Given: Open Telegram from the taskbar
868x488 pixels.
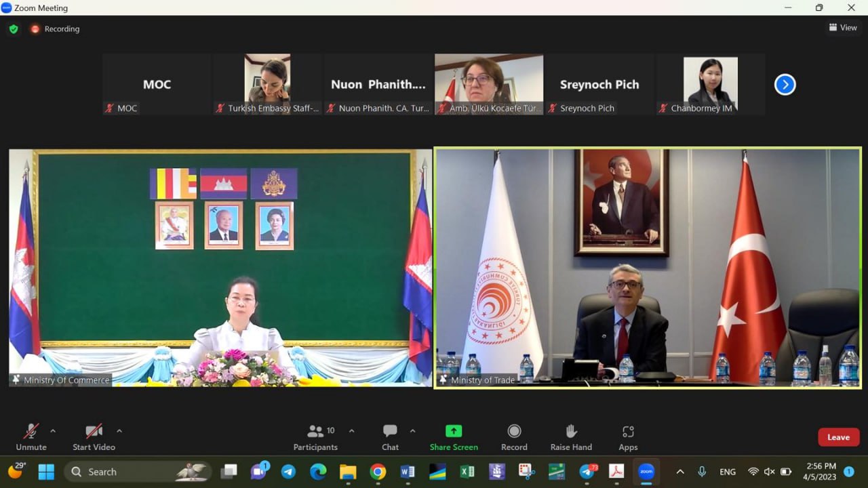Looking at the screenshot, I should (x=288, y=472).
